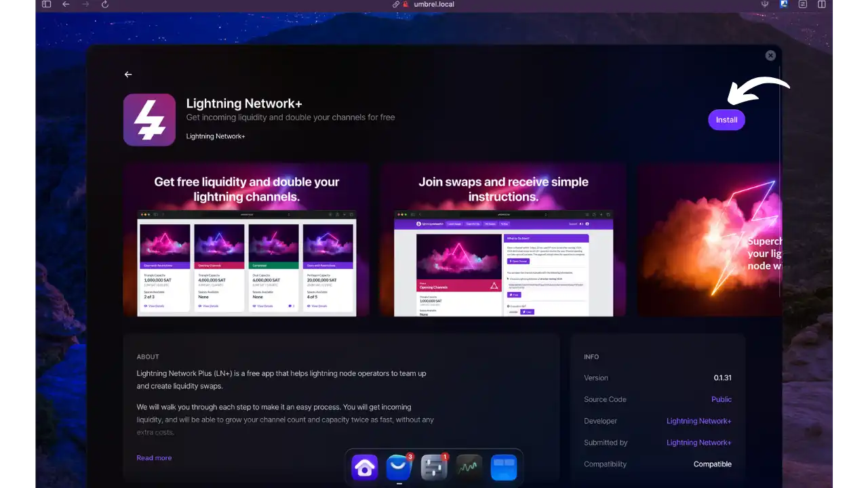Click the downloads icon in the browser toolbar
Image resolution: width=868 pixels, height=488 pixels.
tap(765, 4)
